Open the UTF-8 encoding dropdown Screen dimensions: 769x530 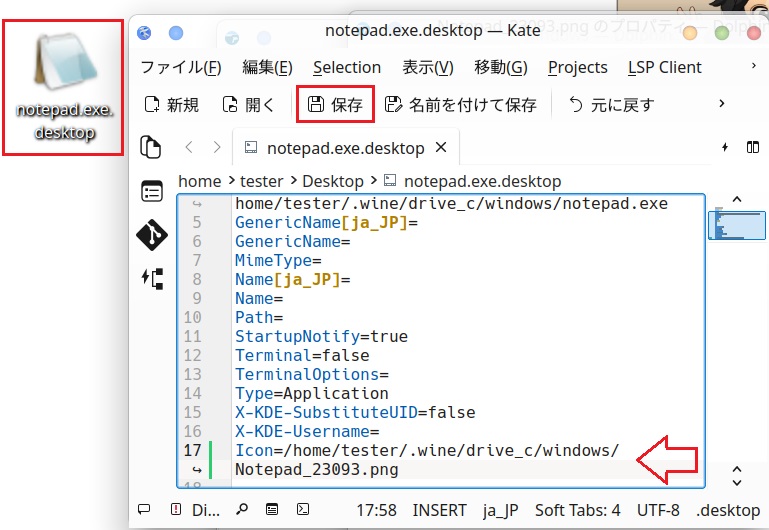pos(658,510)
